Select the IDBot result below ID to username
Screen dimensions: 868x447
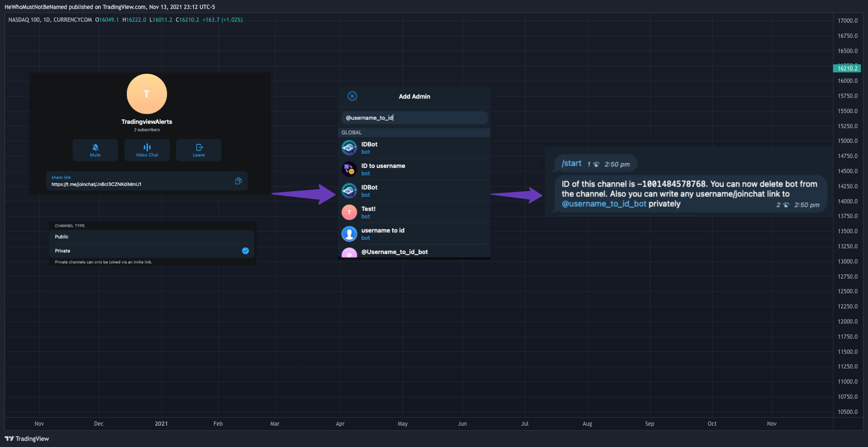(x=414, y=191)
